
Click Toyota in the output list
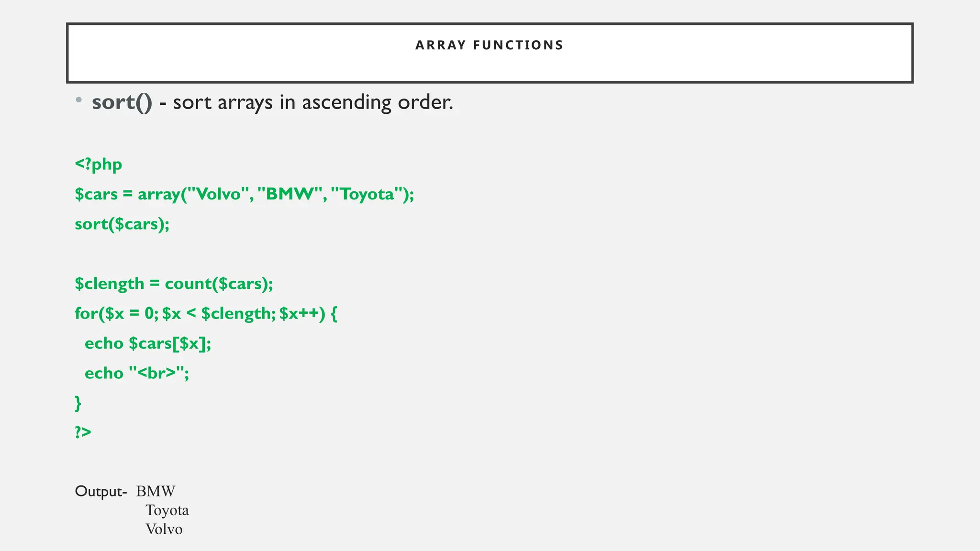[x=167, y=510]
